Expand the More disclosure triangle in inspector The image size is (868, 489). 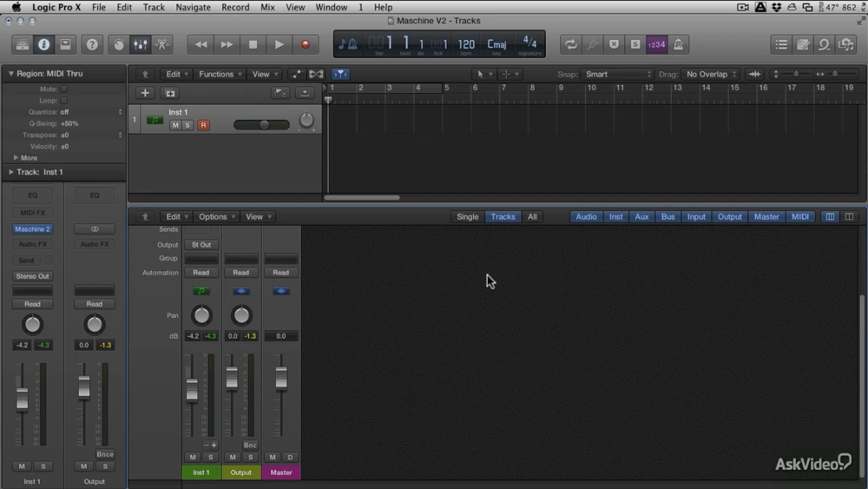click(16, 158)
